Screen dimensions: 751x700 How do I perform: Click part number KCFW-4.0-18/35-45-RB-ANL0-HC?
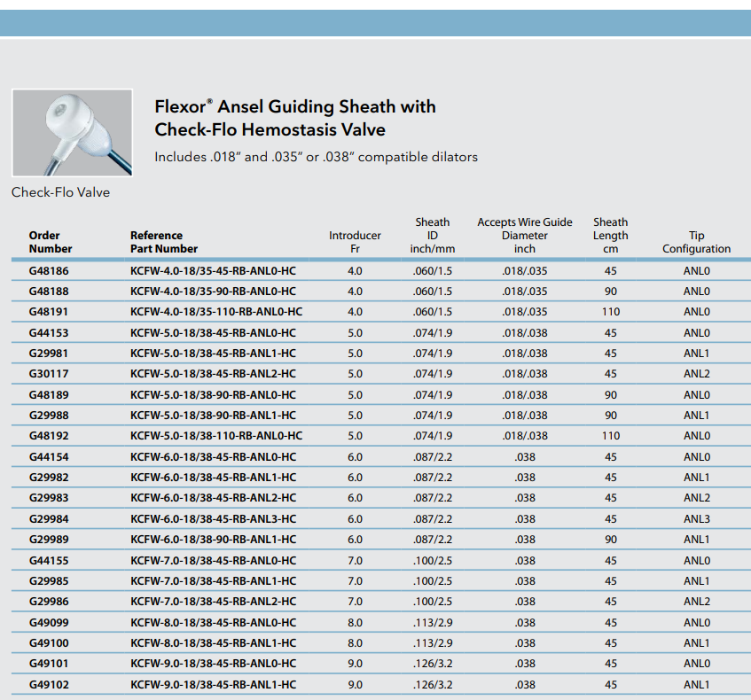(x=213, y=271)
